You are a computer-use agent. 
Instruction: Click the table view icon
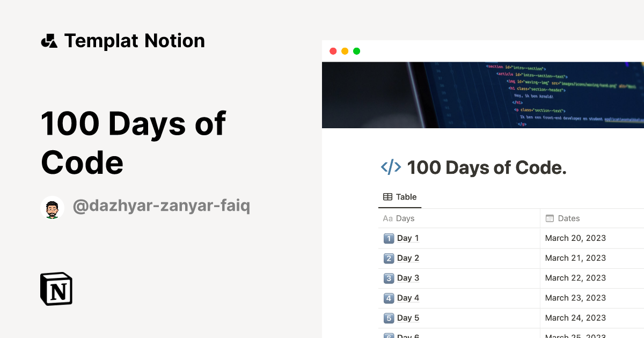pyautogui.click(x=387, y=197)
